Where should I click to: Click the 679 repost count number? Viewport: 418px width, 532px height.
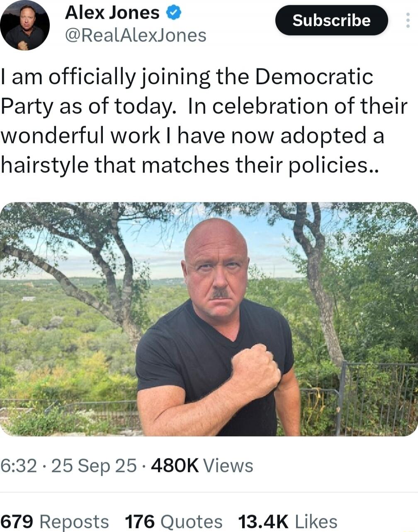pyautogui.click(x=17, y=521)
